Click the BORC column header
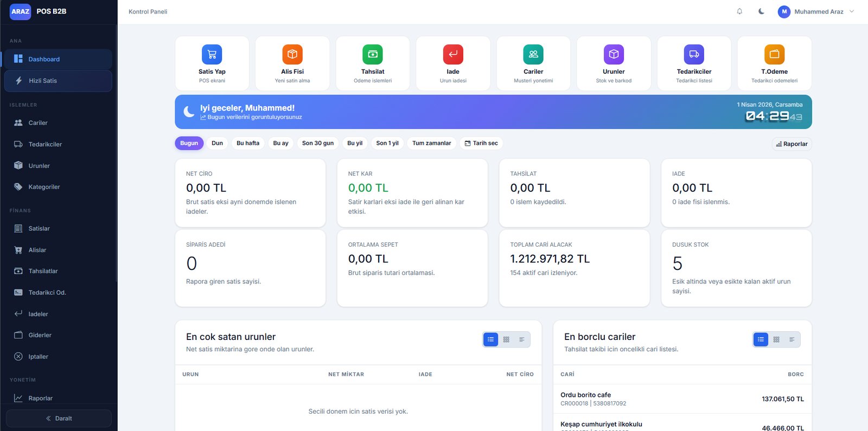The image size is (868, 431). click(x=796, y=375)
